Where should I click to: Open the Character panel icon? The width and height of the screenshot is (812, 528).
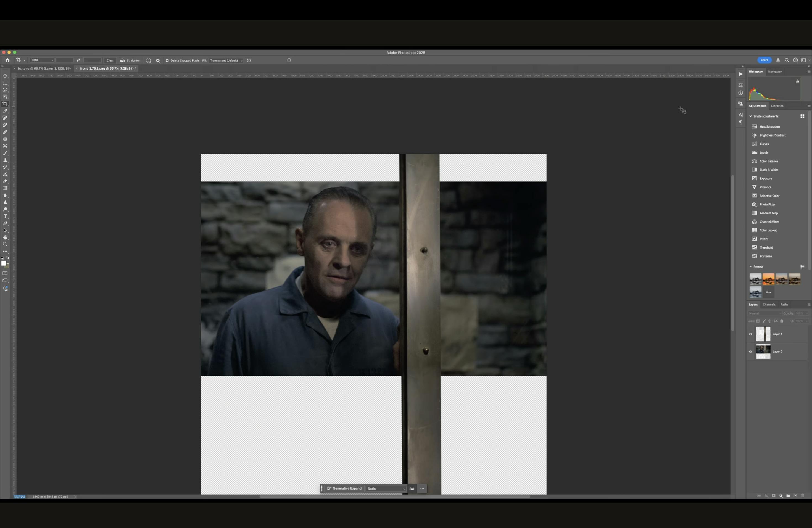[740, 115]
